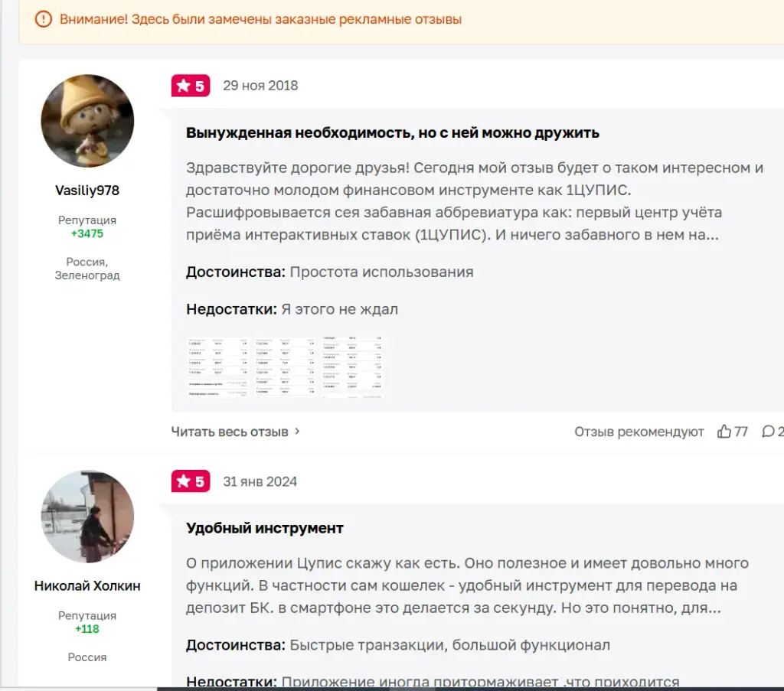Click review body starting 'Здравствуйте дорогие друзья!'
Screen dimensions: 784x691
pyautogui.click(x=475, y=201)
